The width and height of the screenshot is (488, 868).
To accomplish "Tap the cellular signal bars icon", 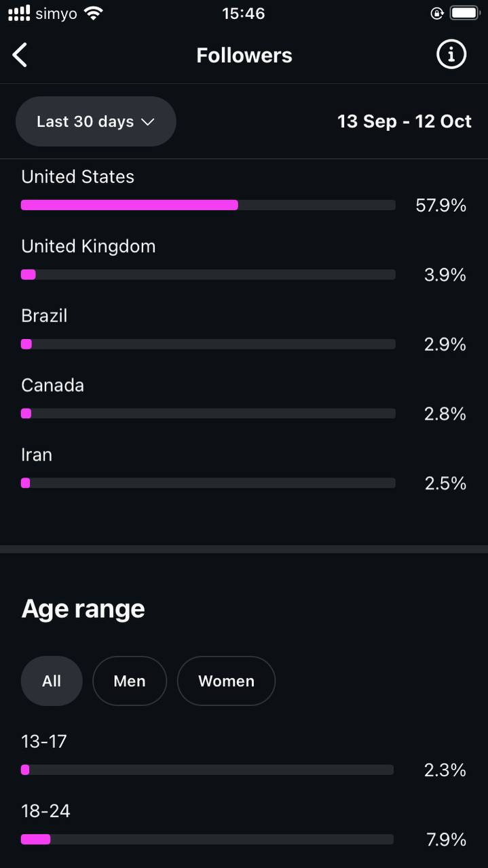I will [18, 13].
